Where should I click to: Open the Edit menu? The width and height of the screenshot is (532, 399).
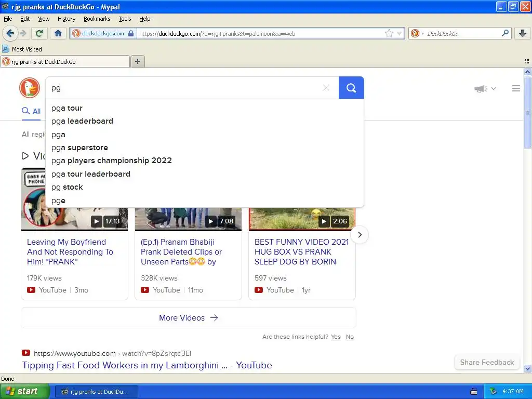click(x=25, y=19)
